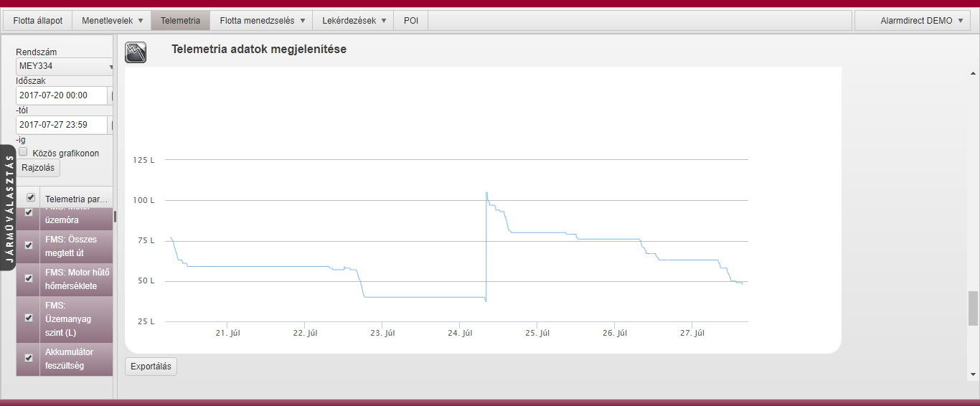Click the Rajzolás button
The width and height of the screenshot is (980, 406).
point(38,168)
